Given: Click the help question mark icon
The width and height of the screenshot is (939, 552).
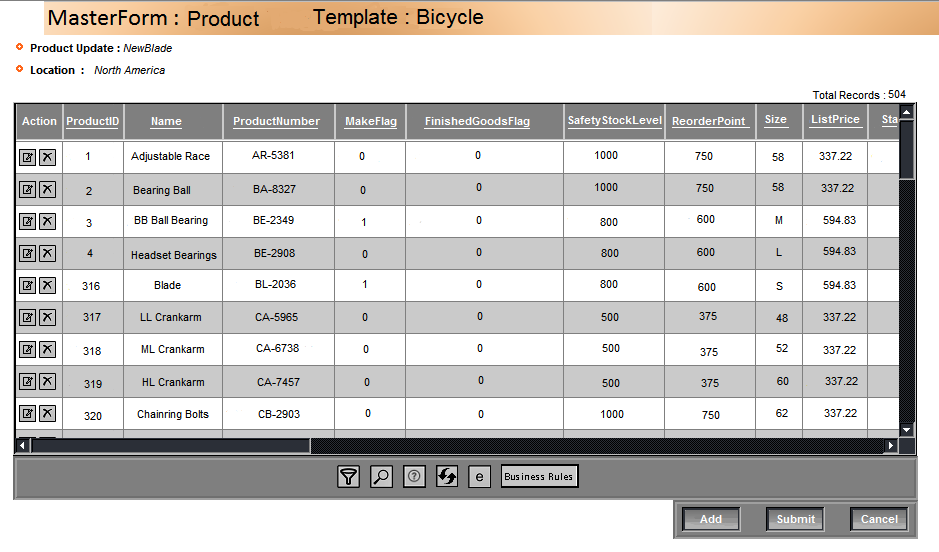Looking at the screenshot, I should pyautogui.click(x=414, y=477).
